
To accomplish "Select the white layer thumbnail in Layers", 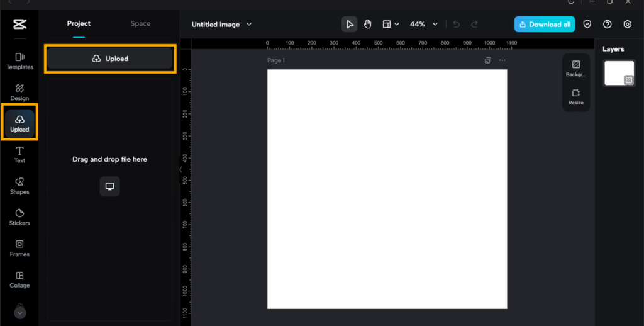I will pos(619,73).
